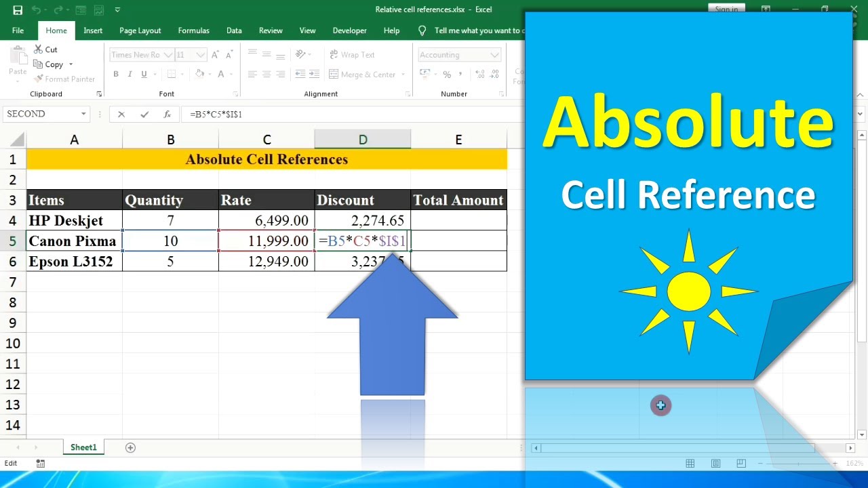Open the Developer ribbon tab
The image size is (868, 488).
click(x=350, y=30)
